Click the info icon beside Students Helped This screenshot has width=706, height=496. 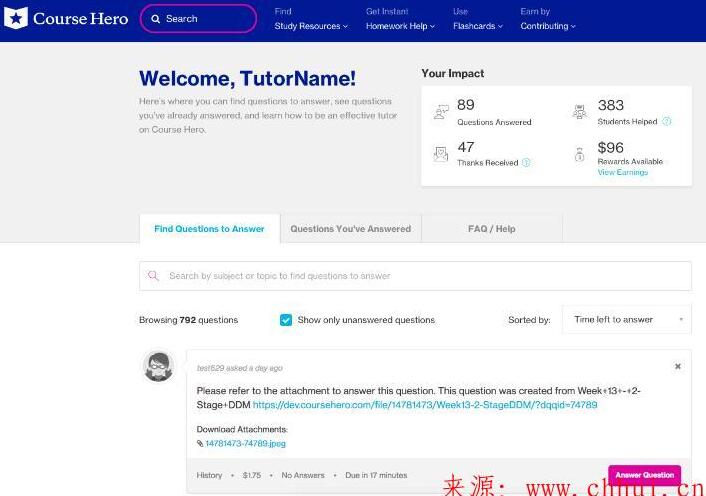click(x=667, y=122)
